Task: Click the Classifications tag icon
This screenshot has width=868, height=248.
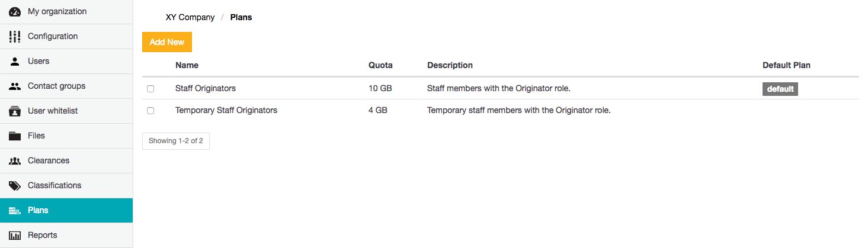Action: click(x=15, y=186)
